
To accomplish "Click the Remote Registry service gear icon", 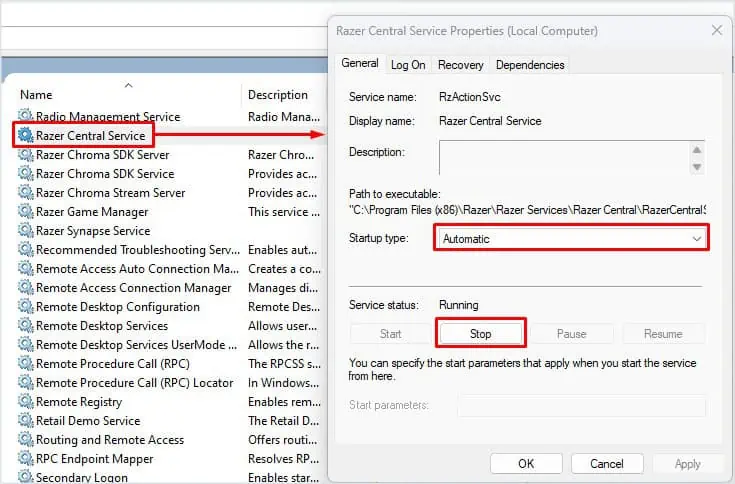I will (26, 402).
